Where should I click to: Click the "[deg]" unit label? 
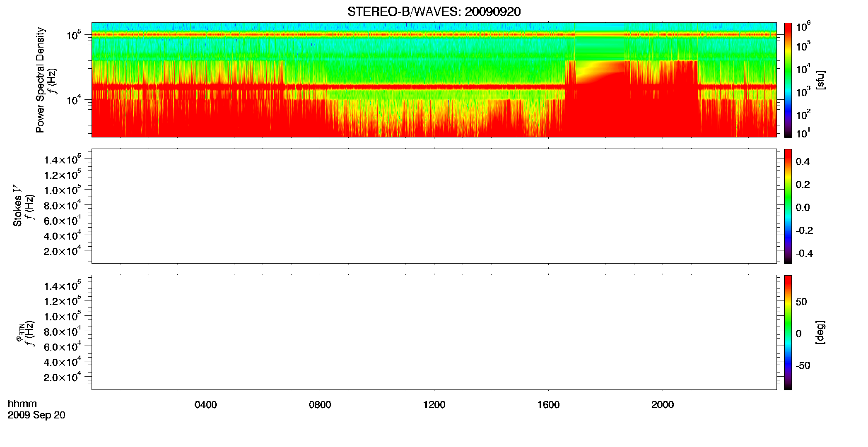(x=820, y=332)
